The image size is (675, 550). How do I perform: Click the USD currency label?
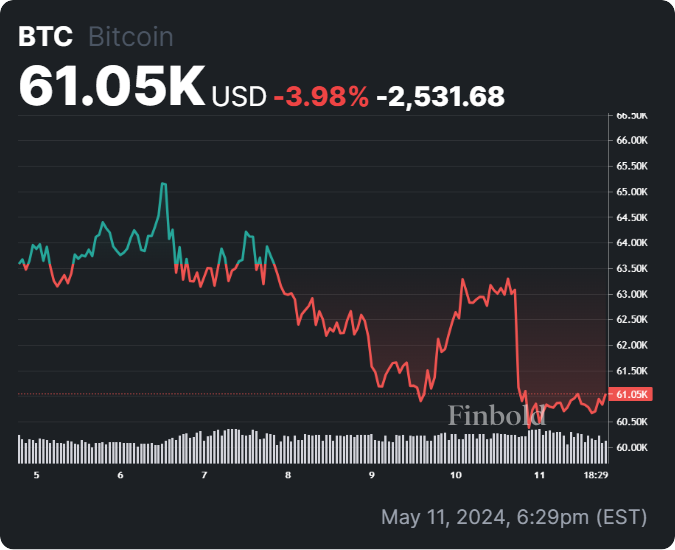[x=239, y=96]
